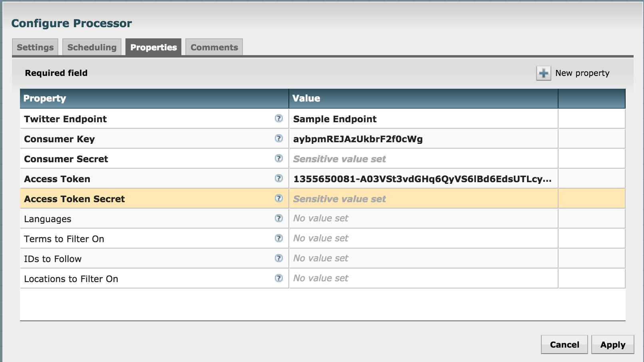Click the Consumer Key help icon

279,139
